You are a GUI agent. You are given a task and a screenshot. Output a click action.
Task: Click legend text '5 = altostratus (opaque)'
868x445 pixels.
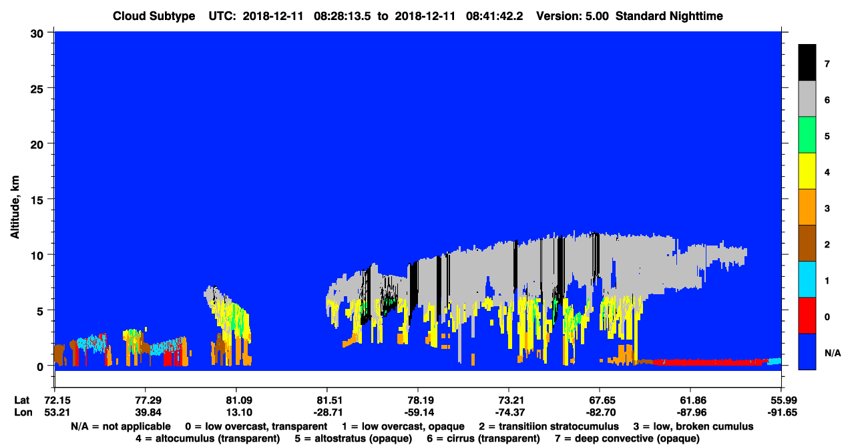tap(353, 438)
